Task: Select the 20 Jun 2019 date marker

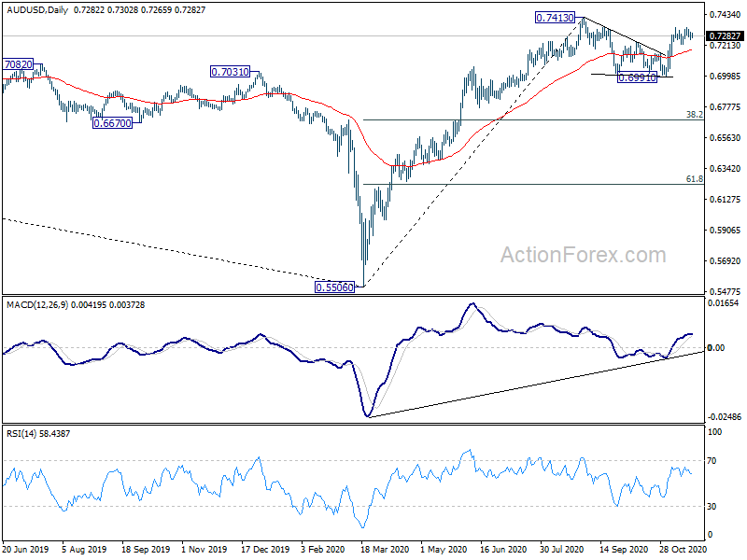Action: [x=26, y=550]
